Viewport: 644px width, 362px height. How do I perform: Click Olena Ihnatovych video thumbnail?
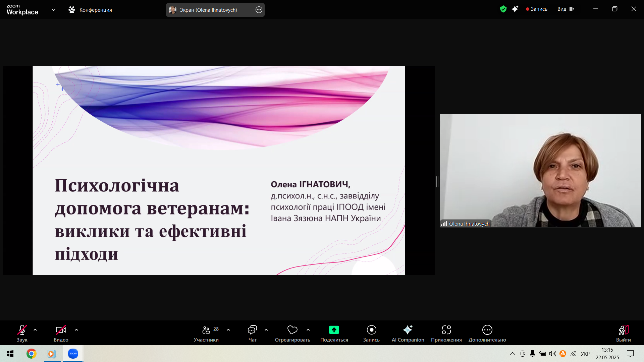tap(540, 170)
